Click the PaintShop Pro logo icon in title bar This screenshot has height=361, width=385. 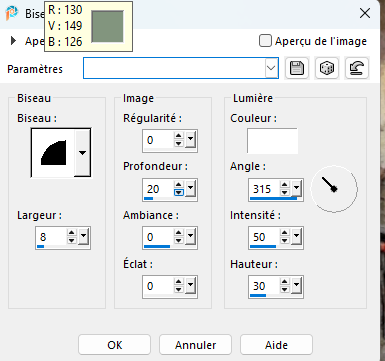12,13
